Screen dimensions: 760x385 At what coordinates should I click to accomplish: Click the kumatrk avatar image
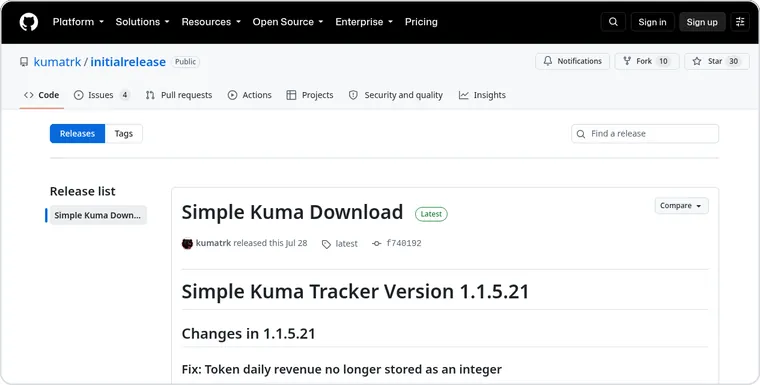coord(187,243)
